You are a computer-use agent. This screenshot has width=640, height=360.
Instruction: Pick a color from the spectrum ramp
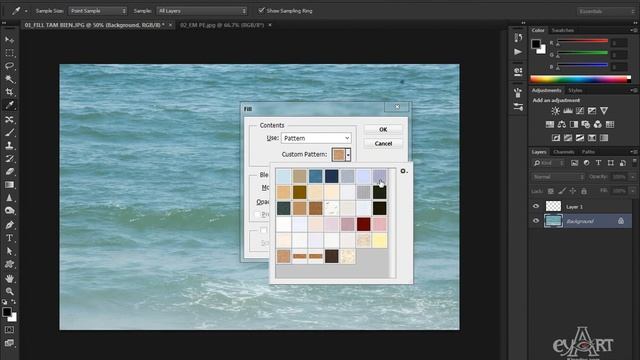(580, 79)
